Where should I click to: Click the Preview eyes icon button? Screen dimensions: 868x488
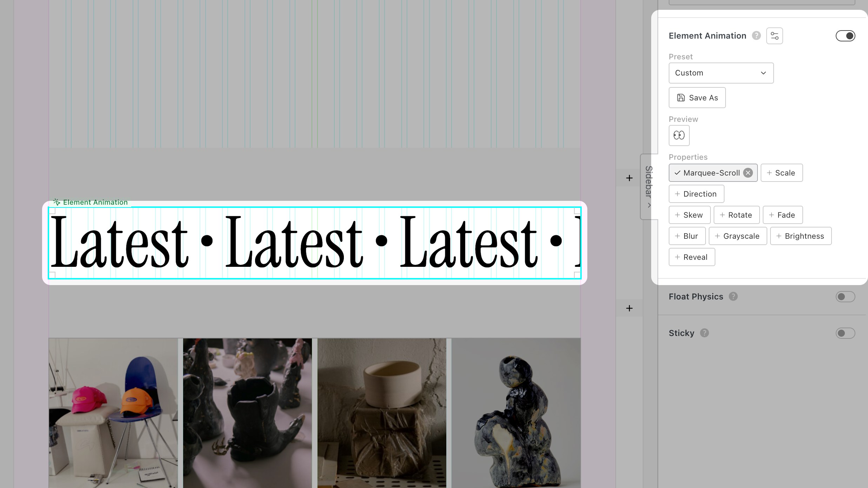[x=679, y=135]
